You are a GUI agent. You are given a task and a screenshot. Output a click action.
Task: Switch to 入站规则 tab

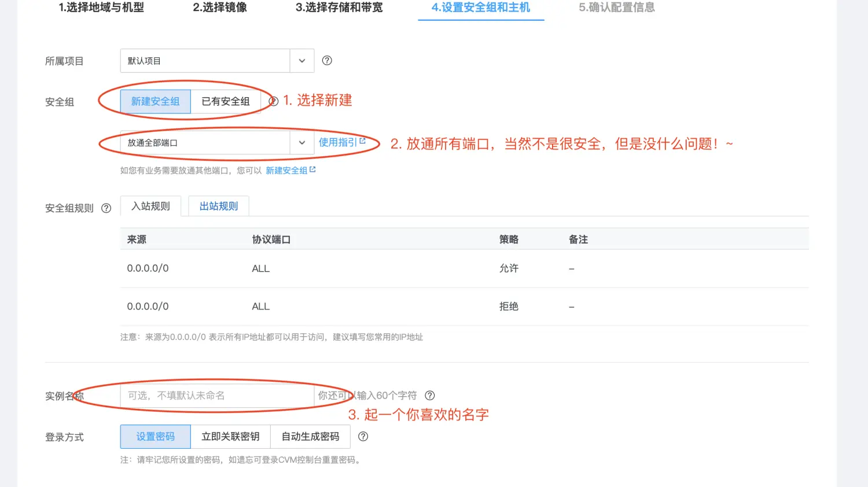coord(150,206)
